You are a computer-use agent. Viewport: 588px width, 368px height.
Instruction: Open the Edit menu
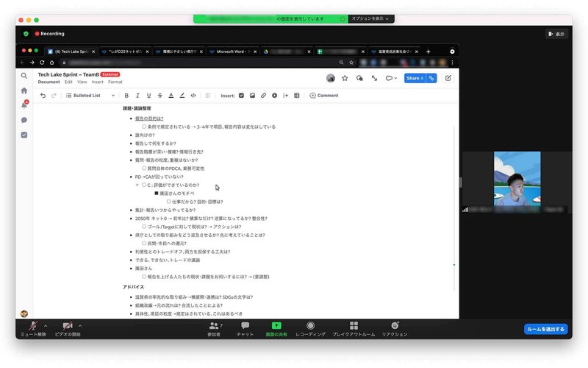[x=68, y=82]
